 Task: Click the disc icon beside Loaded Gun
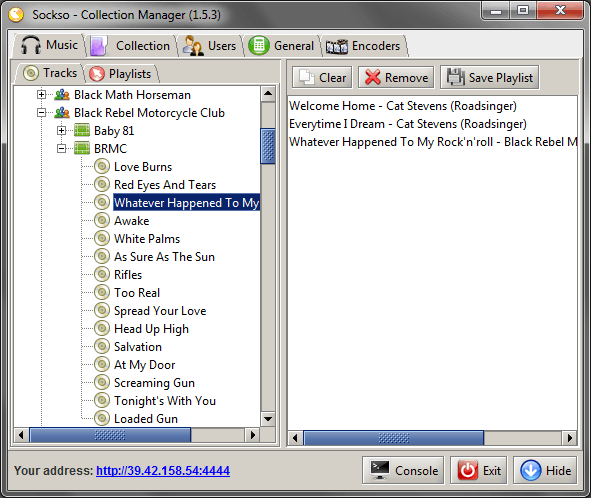(x=102, y=418)
